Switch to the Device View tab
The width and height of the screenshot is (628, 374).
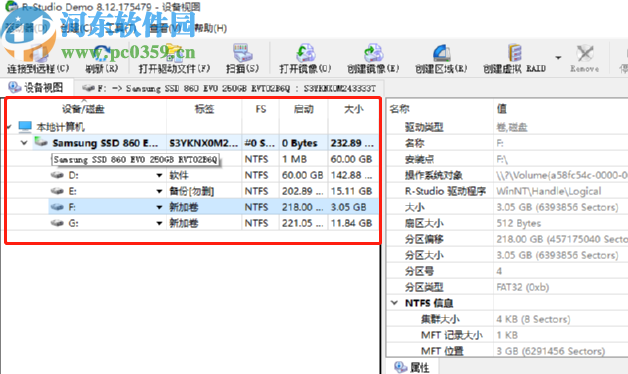(x=36, y=88)
